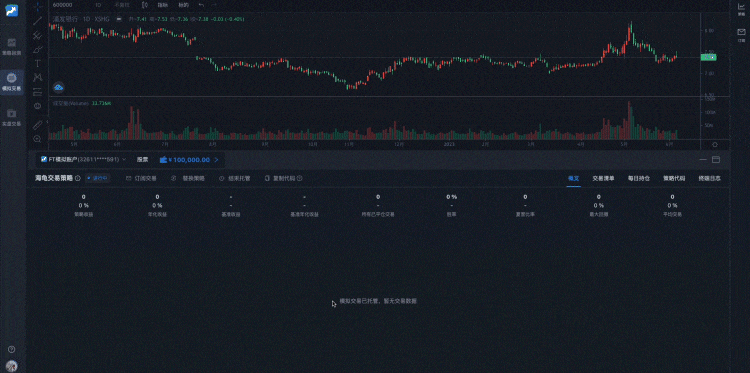750x373 pixels.
Task: Select the trend line drawing tool
Action: (x=38, y=21)
